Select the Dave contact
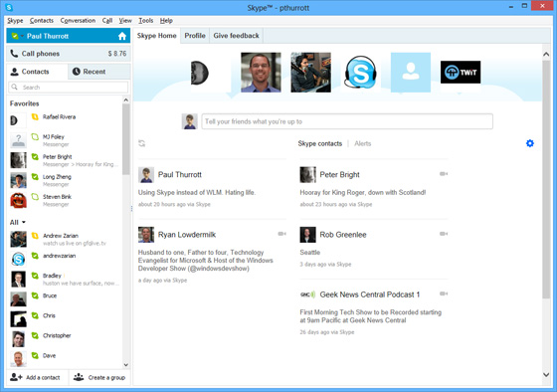Image resolution: width=557 pixels, height=392 pixels. coord(66,358)
